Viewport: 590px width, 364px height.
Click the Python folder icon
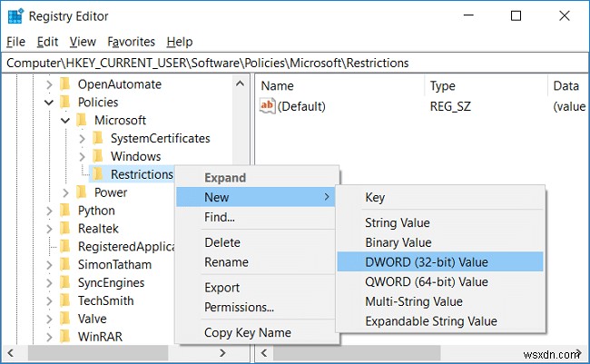pos(64,211)
